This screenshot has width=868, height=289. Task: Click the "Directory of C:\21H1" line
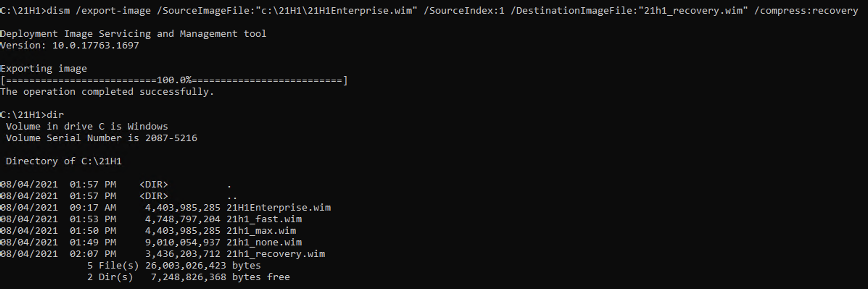pyautogui.click(x=63, y=161)
